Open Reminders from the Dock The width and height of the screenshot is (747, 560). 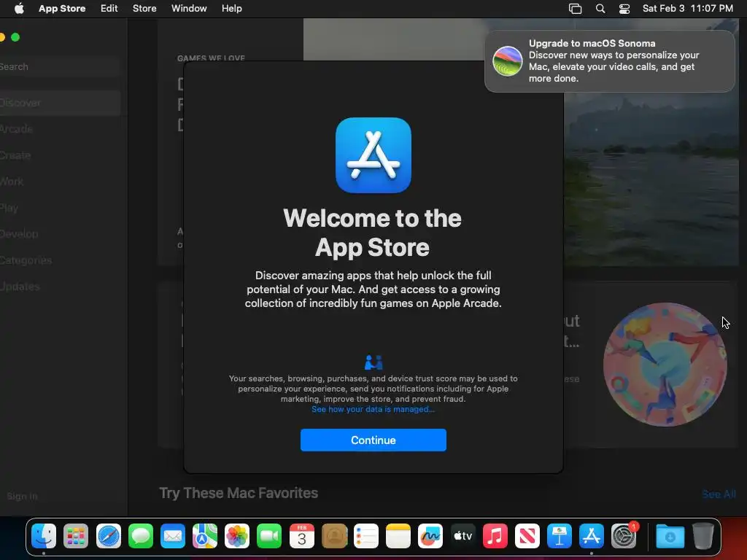(x=366, y=536)
